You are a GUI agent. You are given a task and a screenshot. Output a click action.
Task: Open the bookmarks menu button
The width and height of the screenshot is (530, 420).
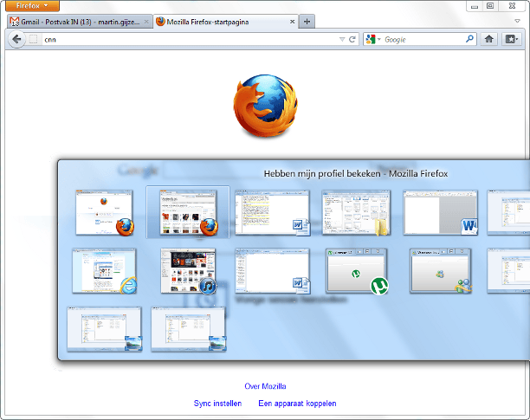tap(512, 39)
